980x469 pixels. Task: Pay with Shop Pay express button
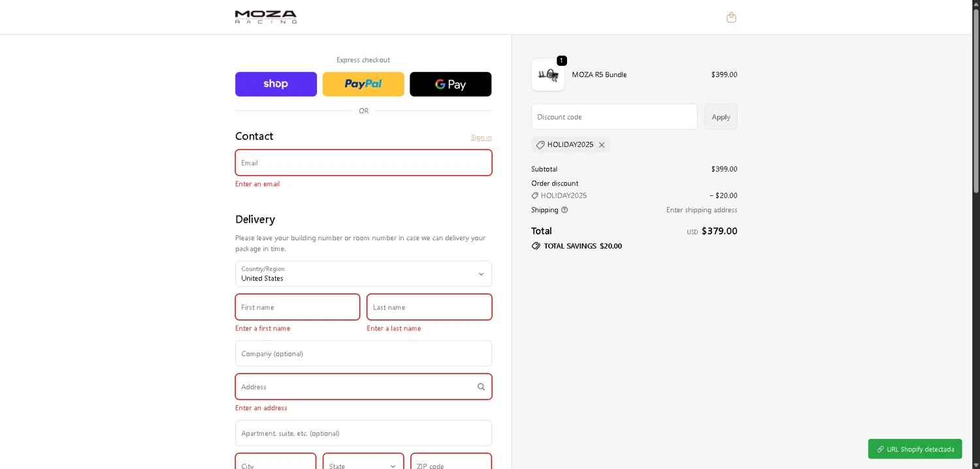(276, 84)
